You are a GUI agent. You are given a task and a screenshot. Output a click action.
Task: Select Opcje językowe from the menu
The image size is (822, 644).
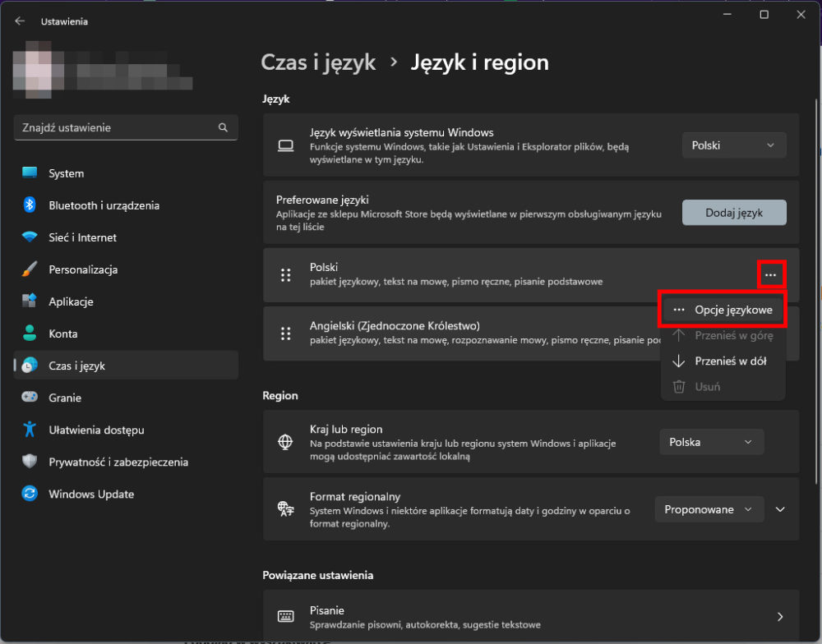pyautogui.click(x=723, y=310)
